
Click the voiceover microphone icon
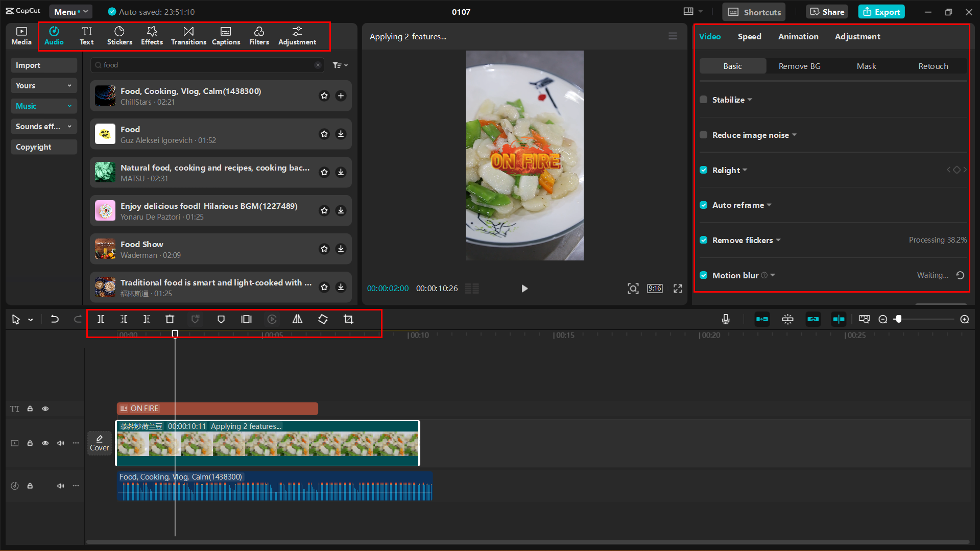[x=725, y=319]
